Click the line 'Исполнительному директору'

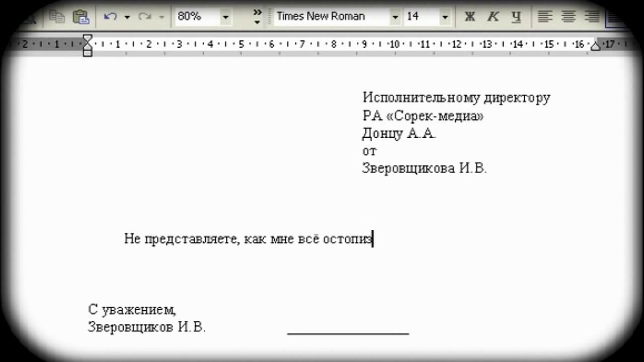click(x=456, y=98)
